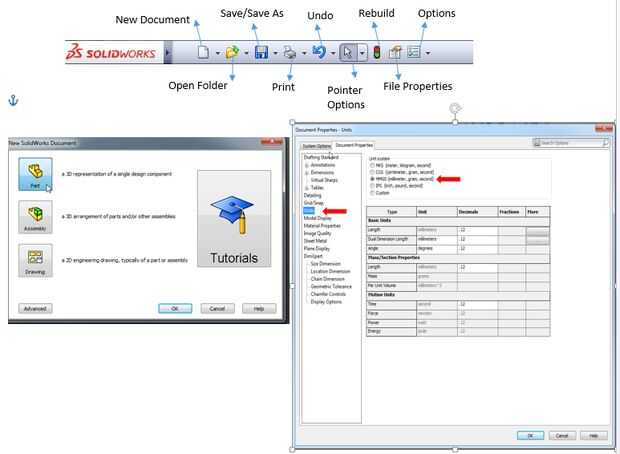The height and width of the screenshot is (454, 620).
Task: Click the New Document icon in SolidWorks toolbar
Action: coord(203,52)
